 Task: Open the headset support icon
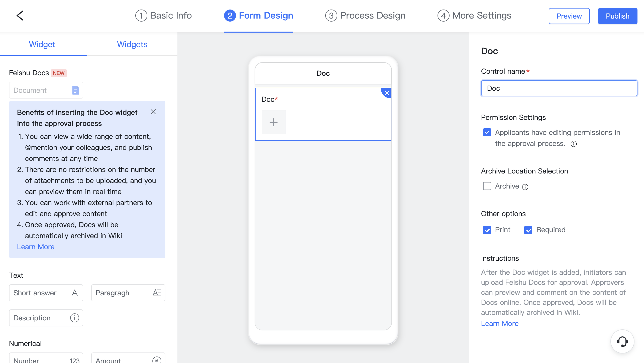[623, 341]
